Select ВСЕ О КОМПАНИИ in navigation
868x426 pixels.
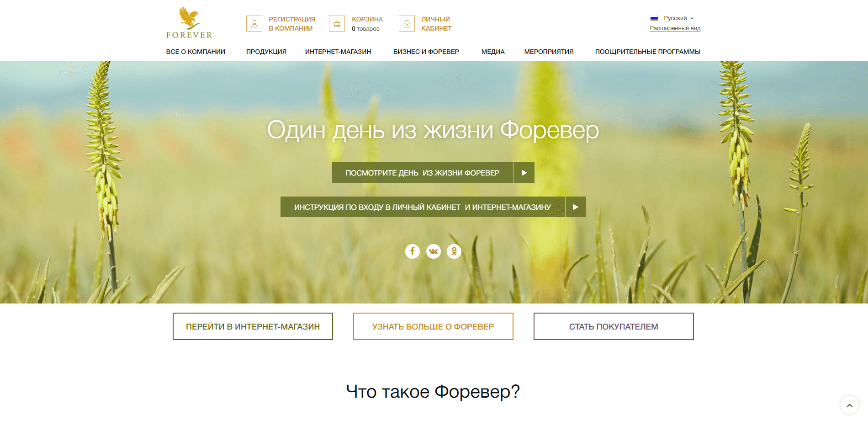click(x=195, y=52)
